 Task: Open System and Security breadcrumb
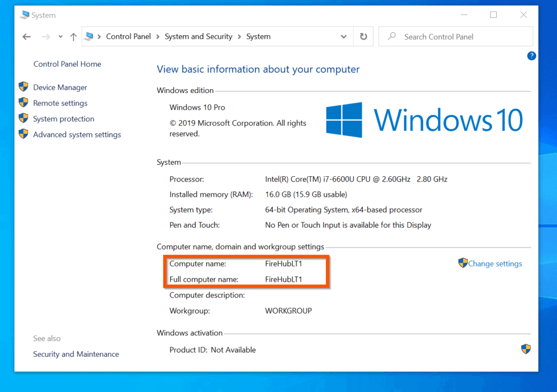tap(198, 36)
